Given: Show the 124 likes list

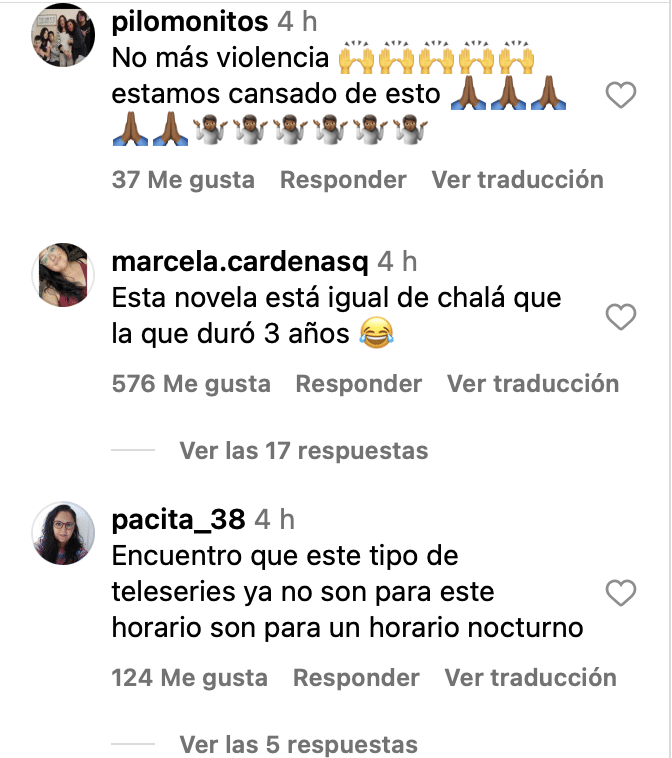Looking at the screenshot, I should click(x=190, y=678).
